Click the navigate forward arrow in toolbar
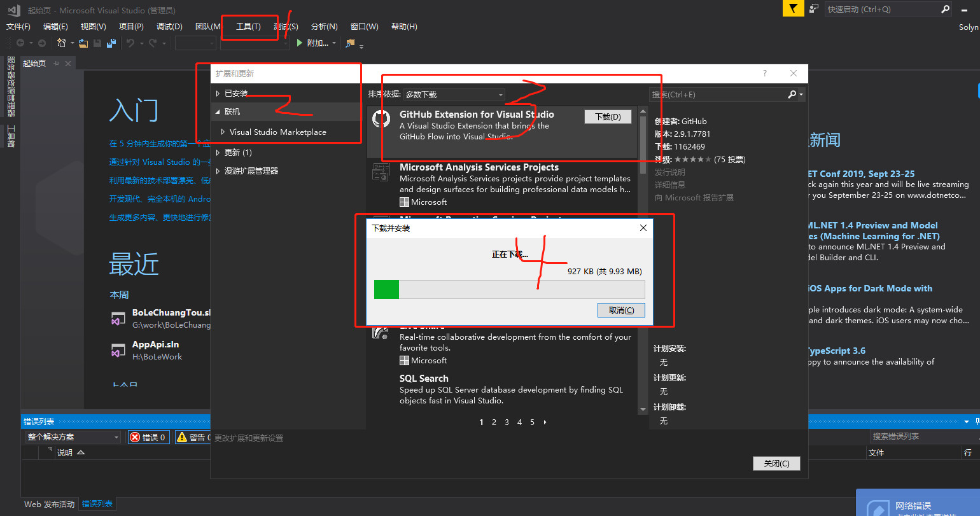The height and width of the screenshot is (516, 980). (x=42, y=43)
